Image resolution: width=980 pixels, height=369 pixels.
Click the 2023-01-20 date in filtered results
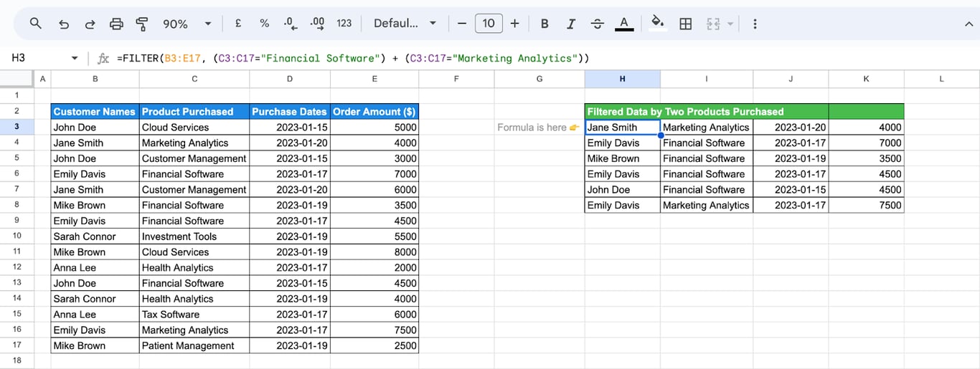(x=791, y=127)
